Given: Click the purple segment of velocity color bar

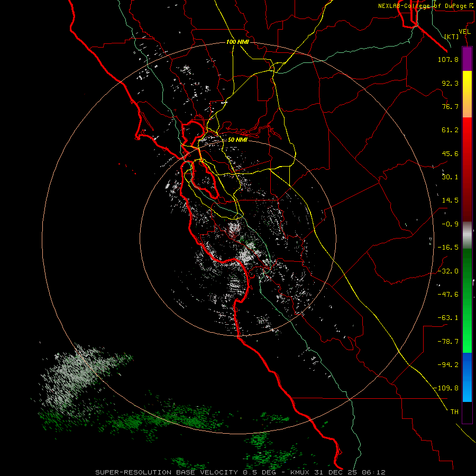Looking at the screenshot, I should [467, 59].
